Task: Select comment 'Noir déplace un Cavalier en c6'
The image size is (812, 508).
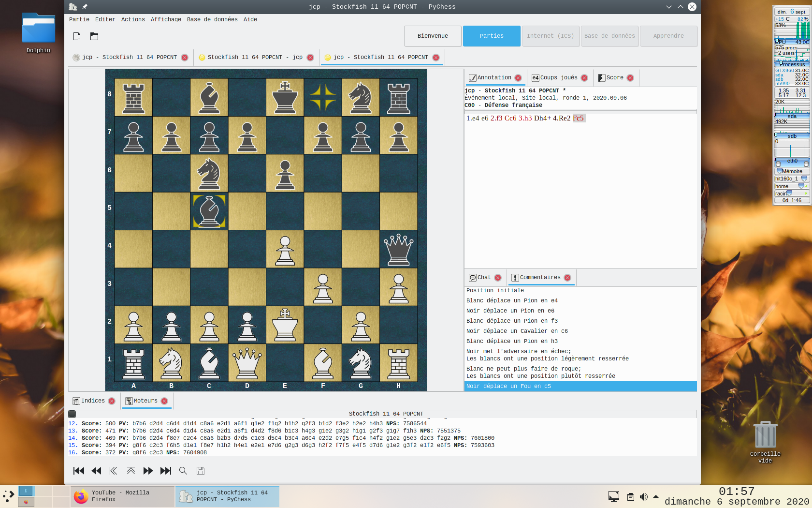Action: [x=580, y=331]
